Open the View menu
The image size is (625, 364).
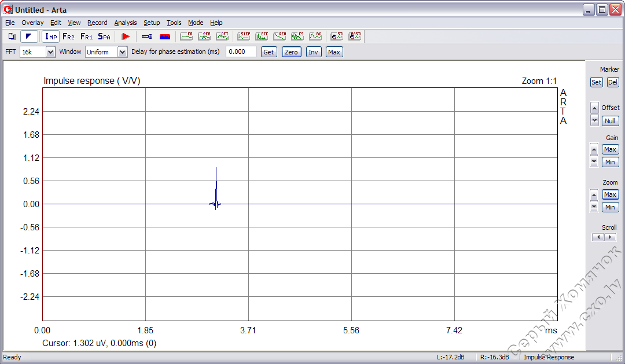point(74,23)
